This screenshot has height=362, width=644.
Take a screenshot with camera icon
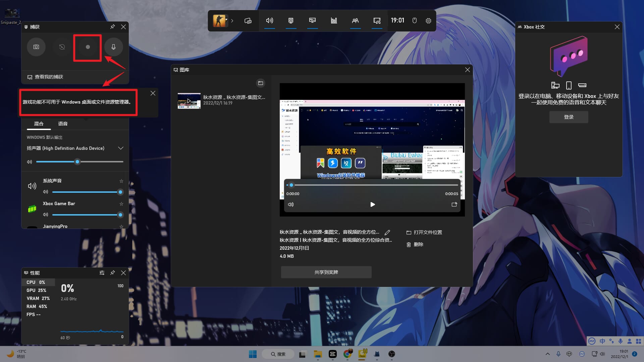36,47
